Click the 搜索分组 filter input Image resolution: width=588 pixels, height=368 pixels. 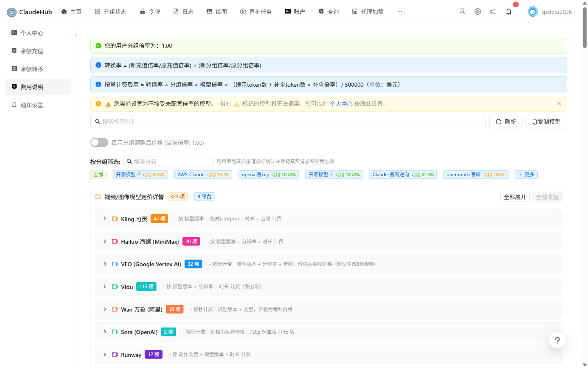coord(168,162)
